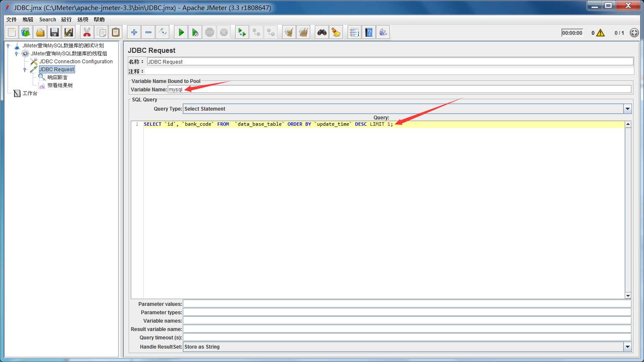This screenshot has height=362, width=644.
Task: Click Reset Search broom icon
Action: point(336,32)
